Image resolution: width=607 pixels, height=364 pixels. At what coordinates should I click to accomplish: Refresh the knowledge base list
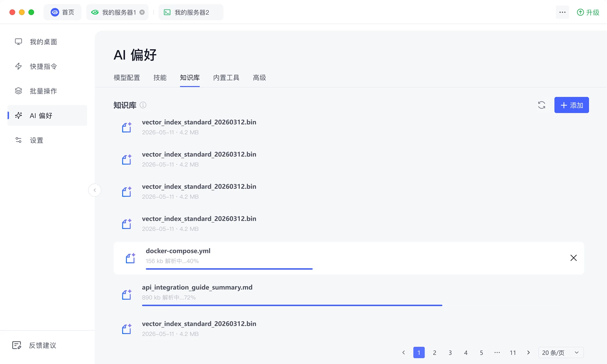coord(541,105)
